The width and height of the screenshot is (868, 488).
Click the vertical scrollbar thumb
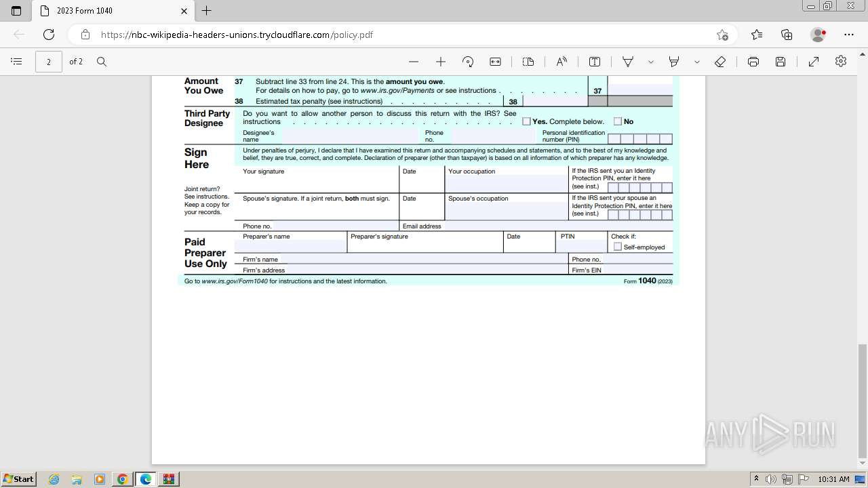coord(863,401)
